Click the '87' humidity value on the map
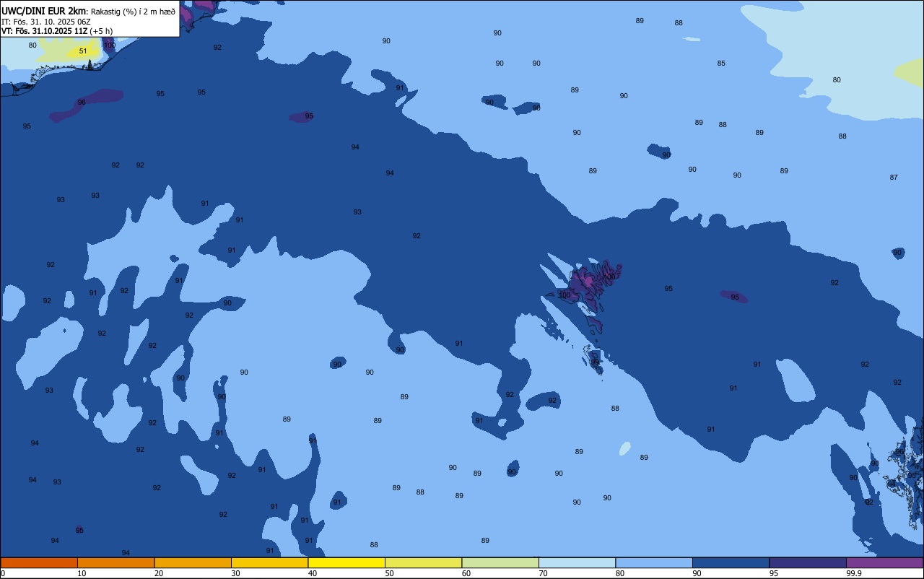This screenshot has width=924, height=579. pyautogui.click(x=894, y=178)
